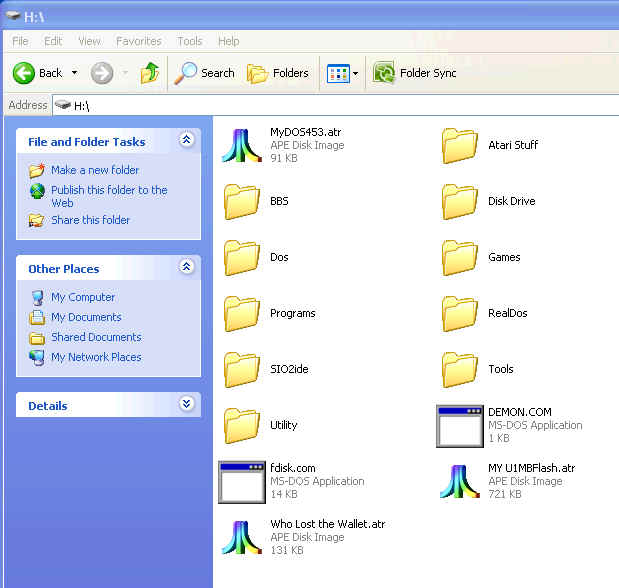
Task: Click the drive icon in address bar
Action: pos(63,105)
